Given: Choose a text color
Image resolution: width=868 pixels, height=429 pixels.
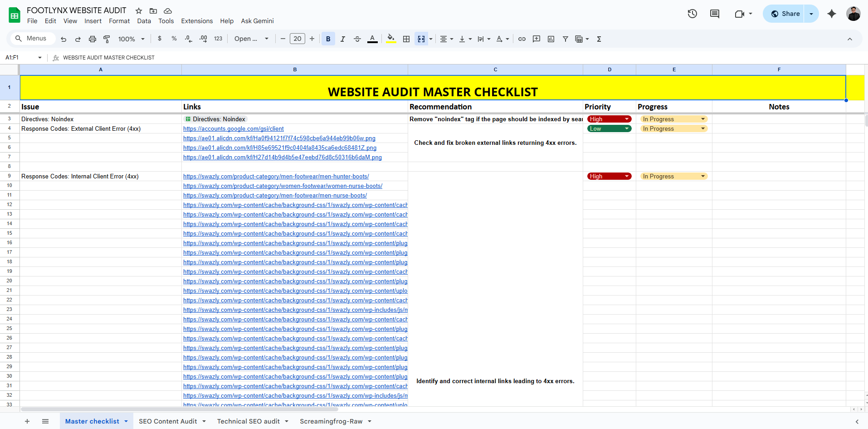Looking at the screenshot, I should tap(372, 39).
